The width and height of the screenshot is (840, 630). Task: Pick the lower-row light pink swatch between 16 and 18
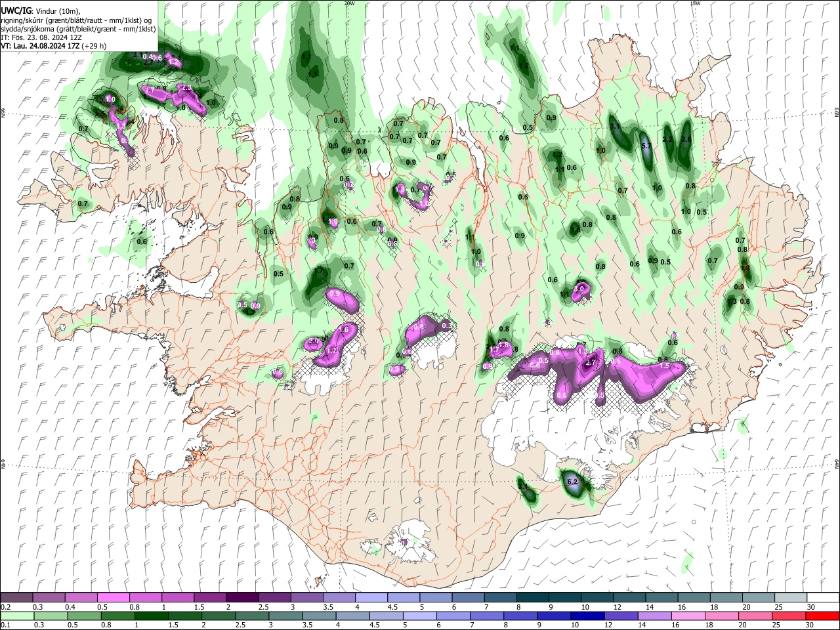pos(686,616)
